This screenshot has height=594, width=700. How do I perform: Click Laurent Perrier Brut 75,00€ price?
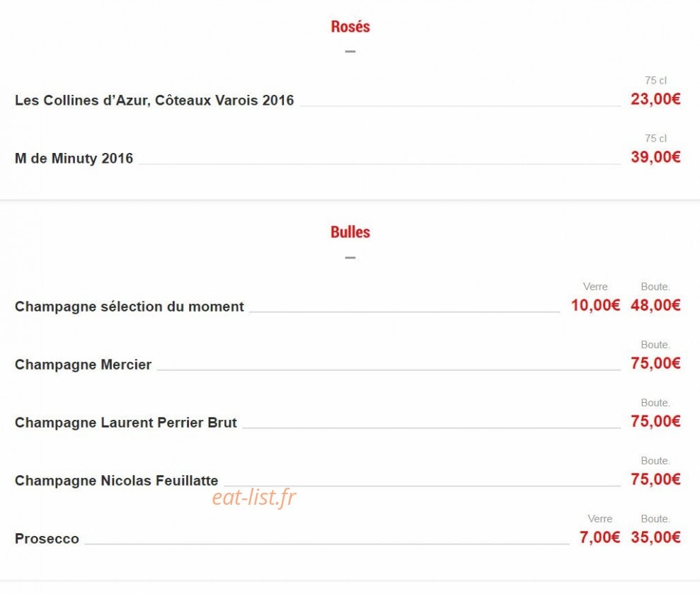(x=655, y=421)
